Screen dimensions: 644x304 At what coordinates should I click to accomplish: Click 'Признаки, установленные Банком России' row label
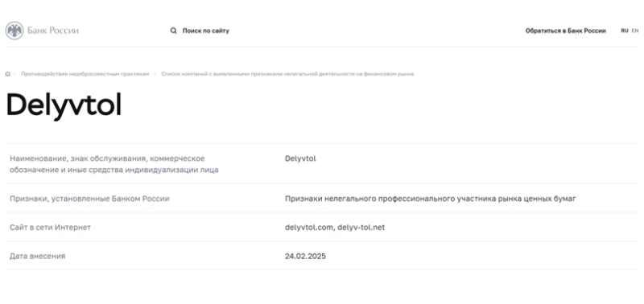(x=89, y=199)
